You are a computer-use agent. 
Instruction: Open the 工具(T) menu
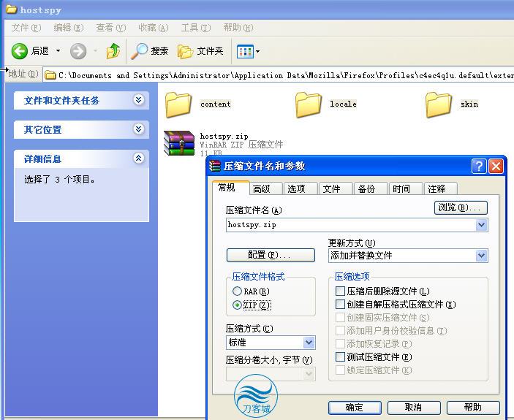click(196, 28)
